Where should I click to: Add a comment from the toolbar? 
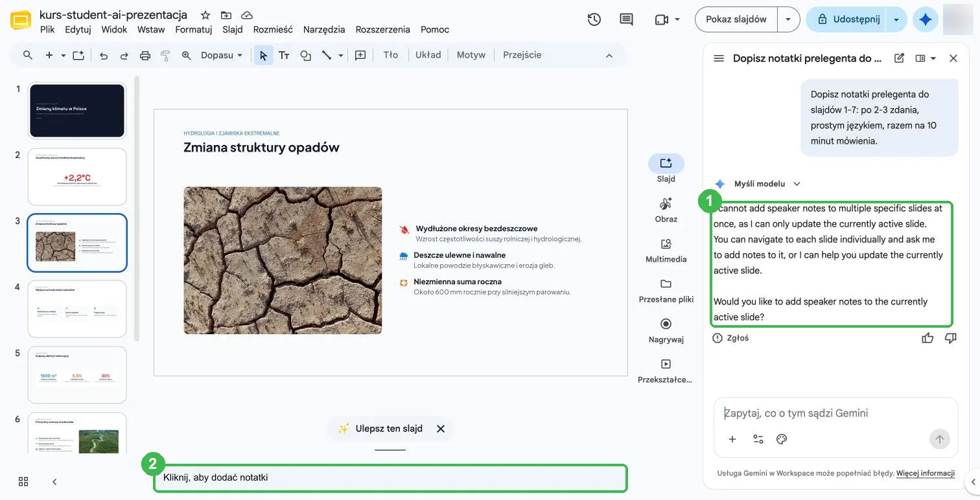click(360, 56)
